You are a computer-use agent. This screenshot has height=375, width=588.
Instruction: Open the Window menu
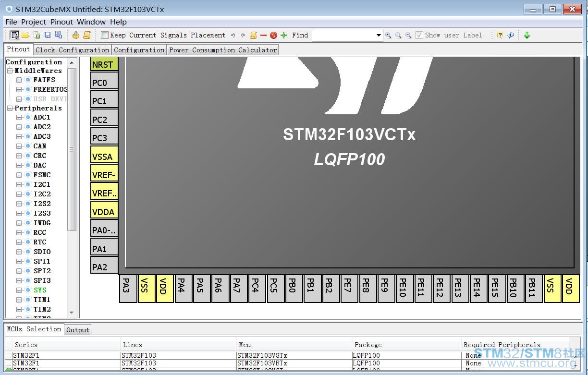[91, 22]
